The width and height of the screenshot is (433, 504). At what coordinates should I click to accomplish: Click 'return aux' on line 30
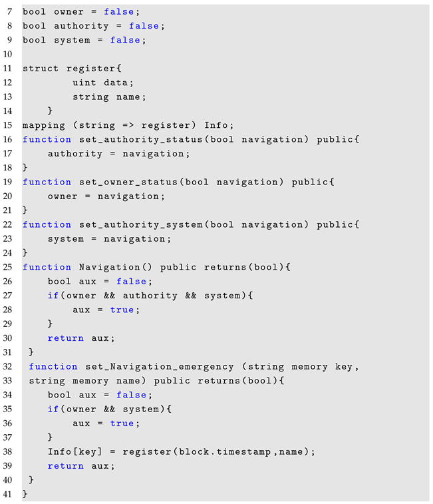pos(81,338)
